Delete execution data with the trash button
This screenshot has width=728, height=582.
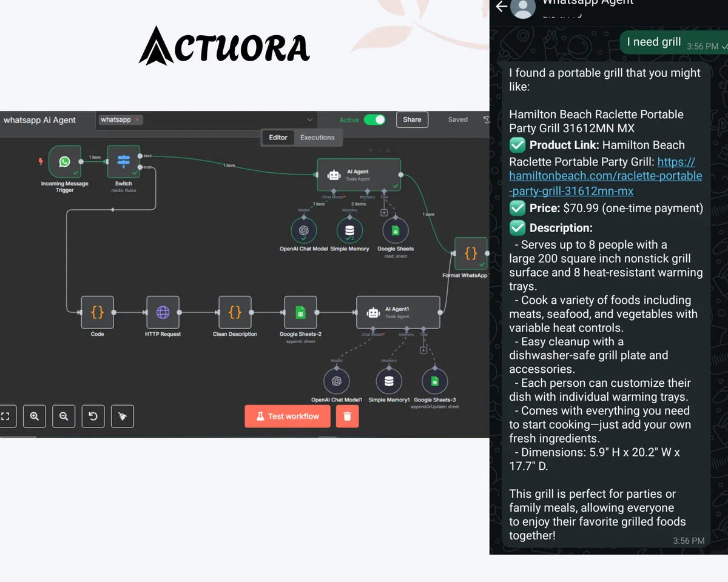click(347, 416)
